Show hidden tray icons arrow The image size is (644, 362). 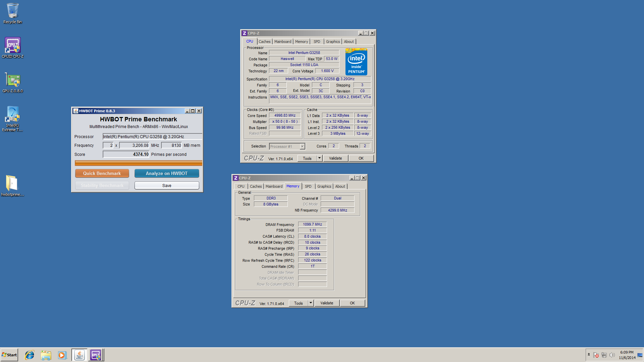(589, 355)
